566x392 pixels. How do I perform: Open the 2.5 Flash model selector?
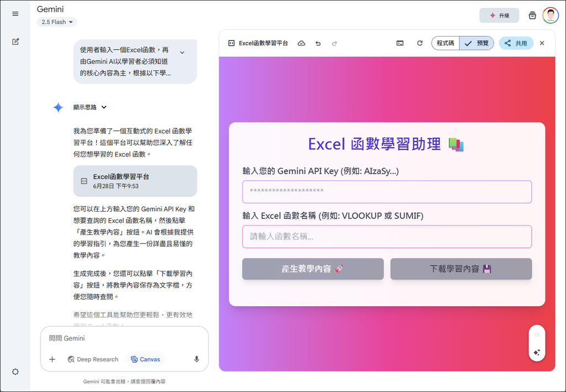57,22
